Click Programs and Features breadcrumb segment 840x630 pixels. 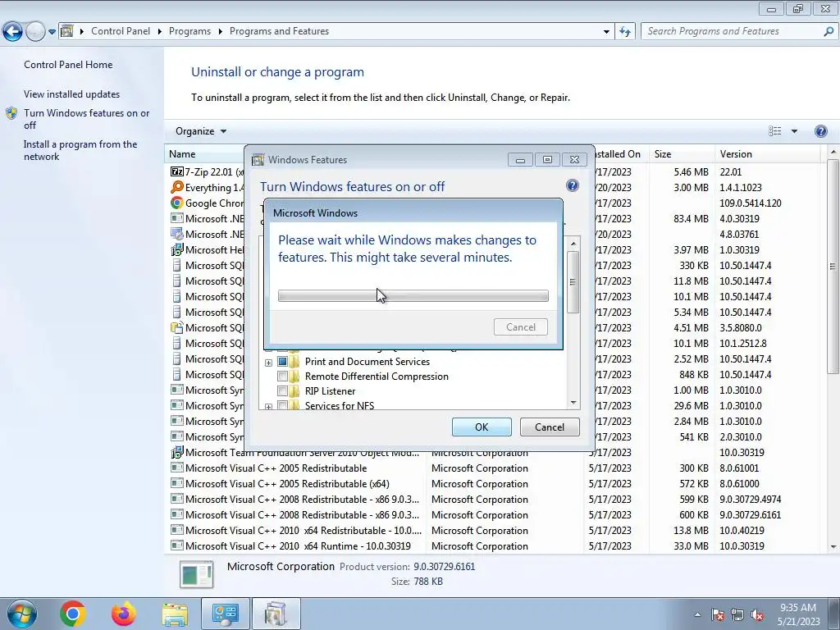tap(279, 31)
